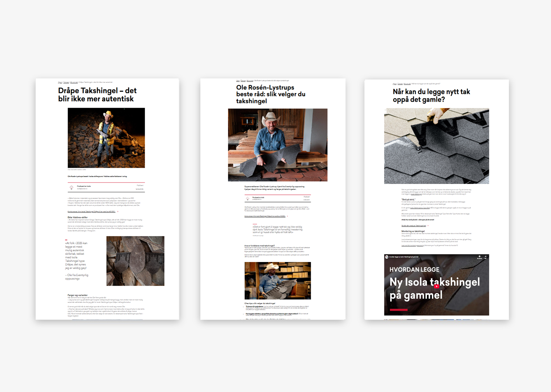This screenshot has height=392, width=551.
Task: Click red arrow beside Takshingel selection link
Action: [428, 226]
